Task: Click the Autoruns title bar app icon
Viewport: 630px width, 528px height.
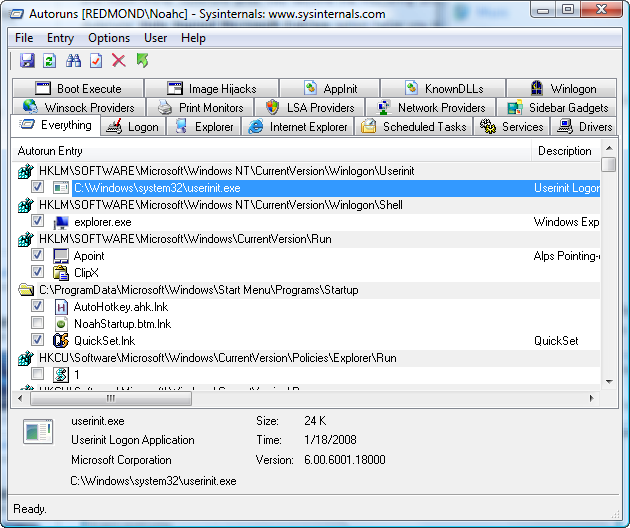Action: (x=16, y=14)
